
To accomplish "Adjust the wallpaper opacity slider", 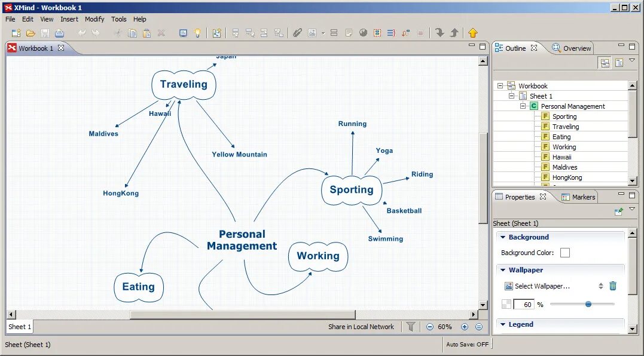I will tap(588, 304).
